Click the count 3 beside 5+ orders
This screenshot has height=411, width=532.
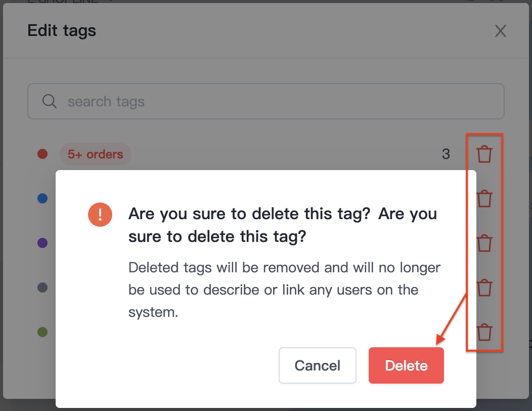[446, 154]
